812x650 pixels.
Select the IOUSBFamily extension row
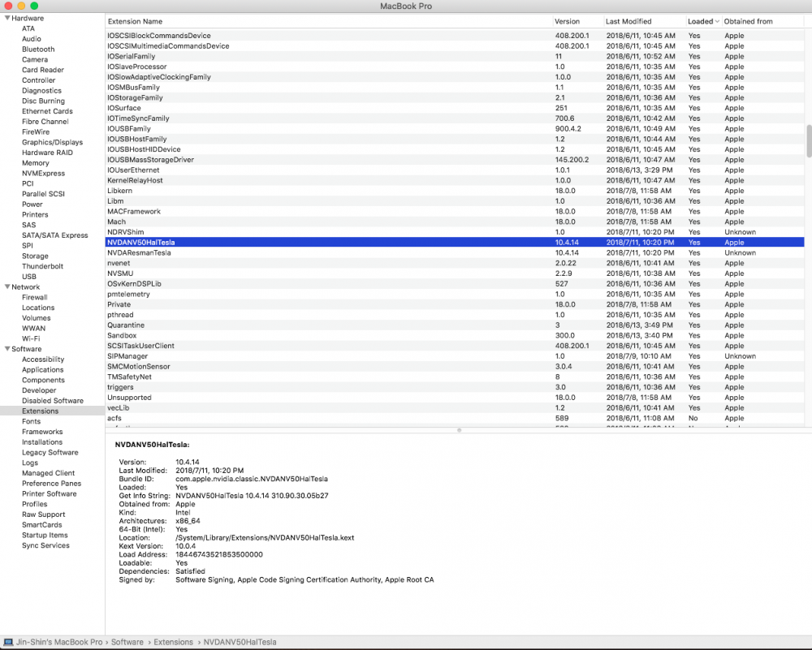(455, 129)
